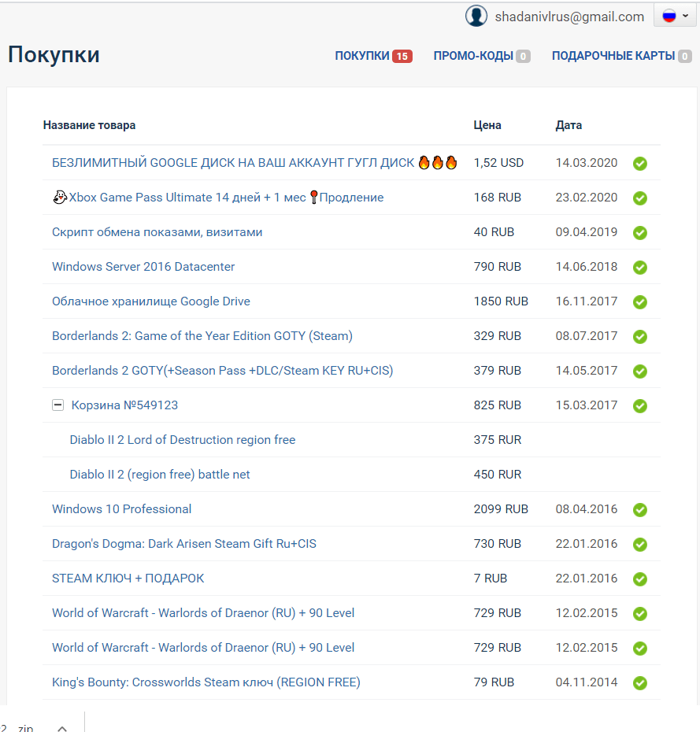Viewport: 700px width, 732px height.
Task: Click the green checkmark for БЕЗЛИМИТНЫЙ GOOGLE ДИСК
Action: [x=639, y=164]
